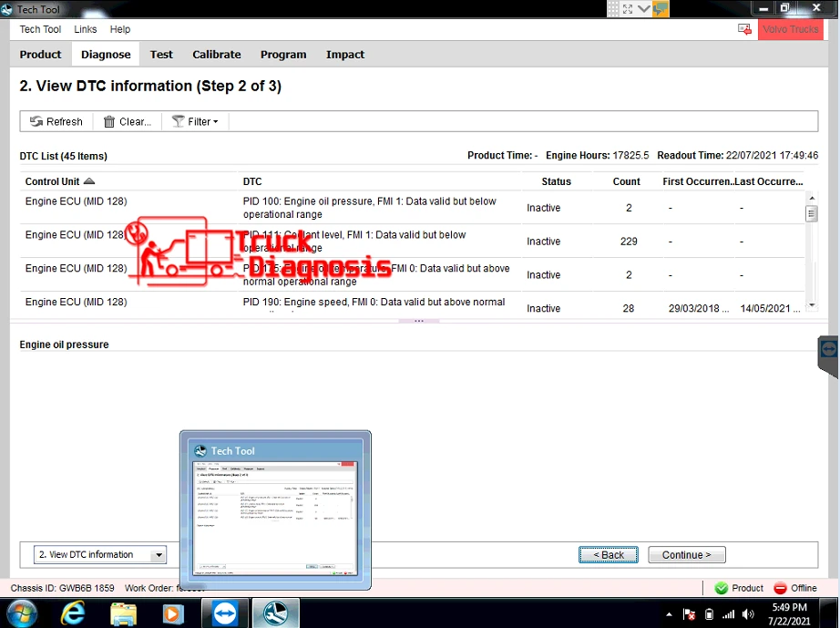Select the Diagnose tab
The image size is (840, 628).
pos(106,55)
